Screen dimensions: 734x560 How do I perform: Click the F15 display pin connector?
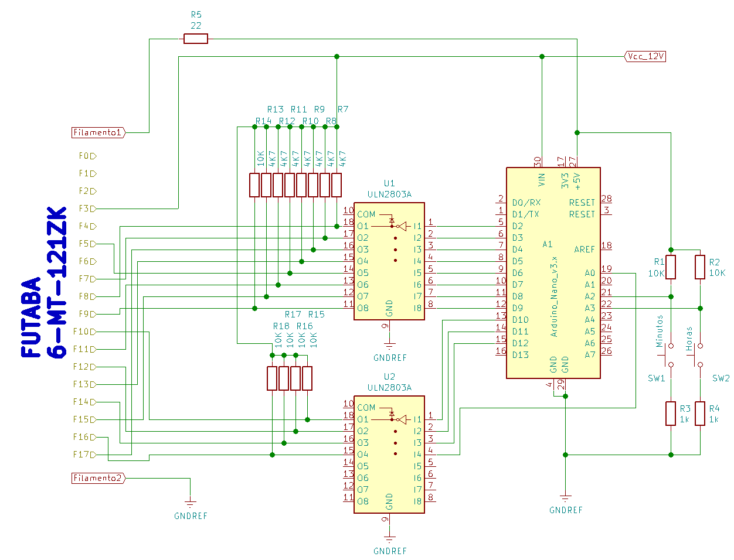click(85, 419)
